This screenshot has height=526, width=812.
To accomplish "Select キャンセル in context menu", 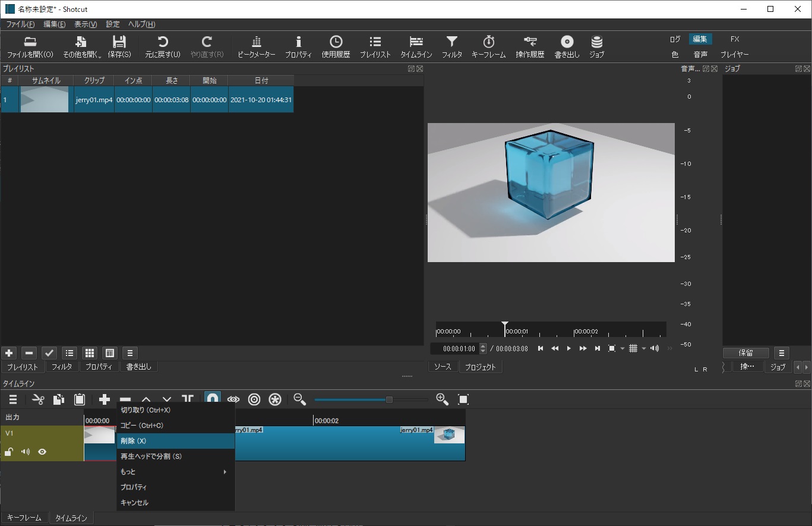I will tap(175, 503).
